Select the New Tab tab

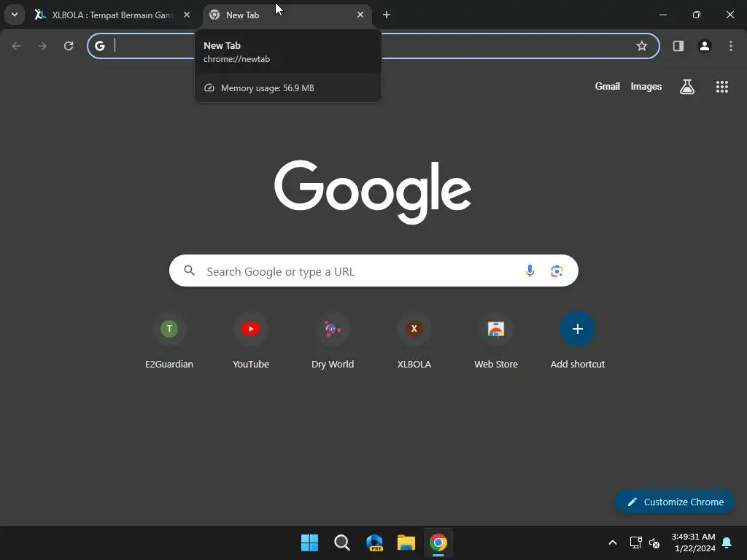[287, 15]
